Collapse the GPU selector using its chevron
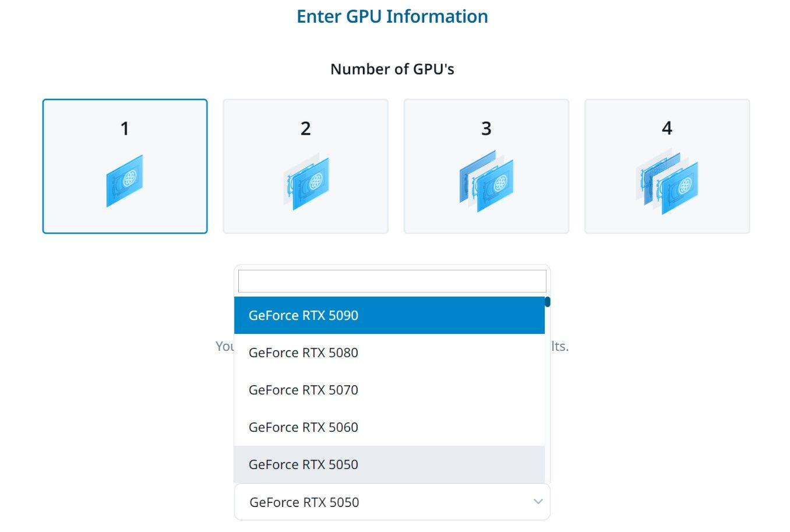This screenshot has width=790, height=532. click(x=538, y=502)
